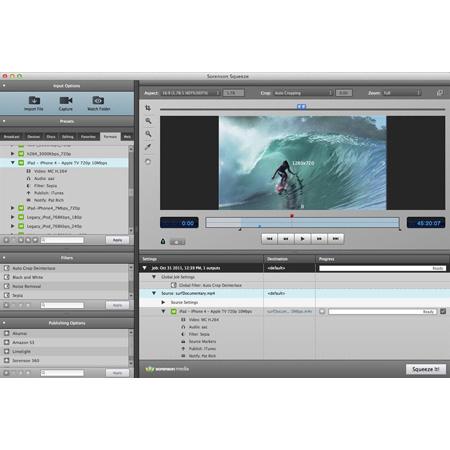Click the Import File icon
The height and width of the screenshot is (450, 450).
click(34, 100)
